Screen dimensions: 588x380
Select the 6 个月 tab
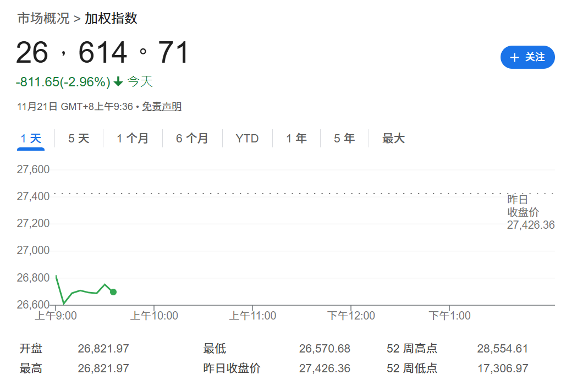click(x=192, y=139)
